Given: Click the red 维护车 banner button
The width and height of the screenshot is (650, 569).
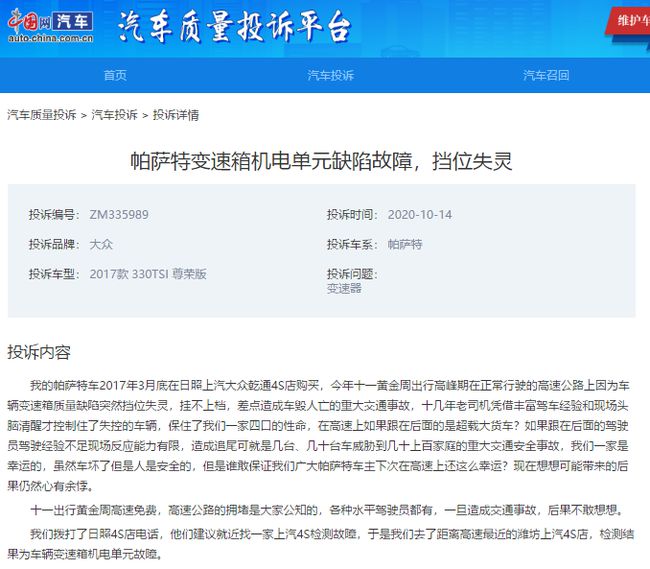Looking at the screenshot, I should (630, 20).
